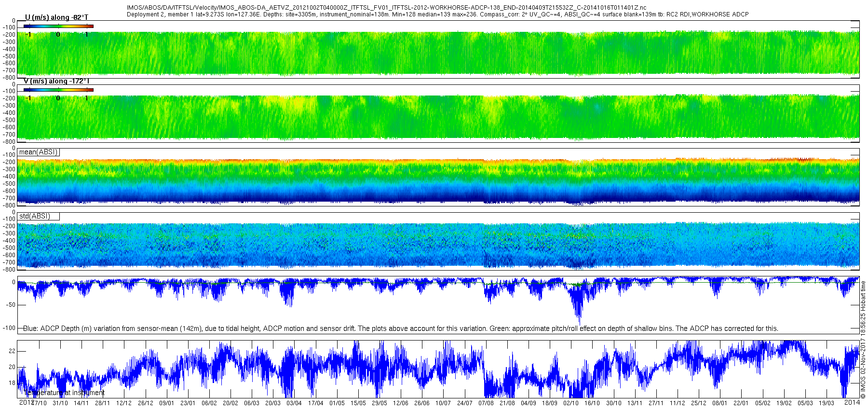868x410 pixels.
Task: Click the 'Blue: ADCP Depth (m) variation' caption
Action: 401,328
